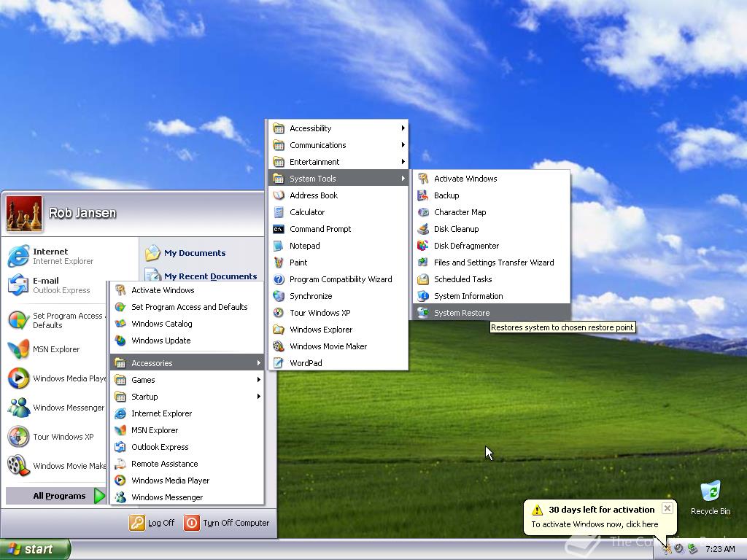
Task: Open Command Prompt icon
Action: click(x=279, y=229)
